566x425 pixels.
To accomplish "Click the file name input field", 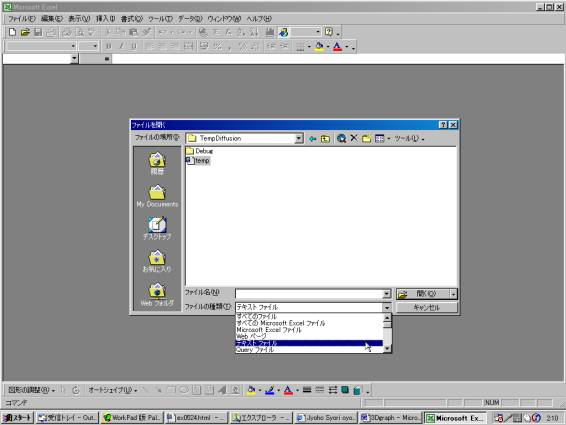I will pos(309,294).
